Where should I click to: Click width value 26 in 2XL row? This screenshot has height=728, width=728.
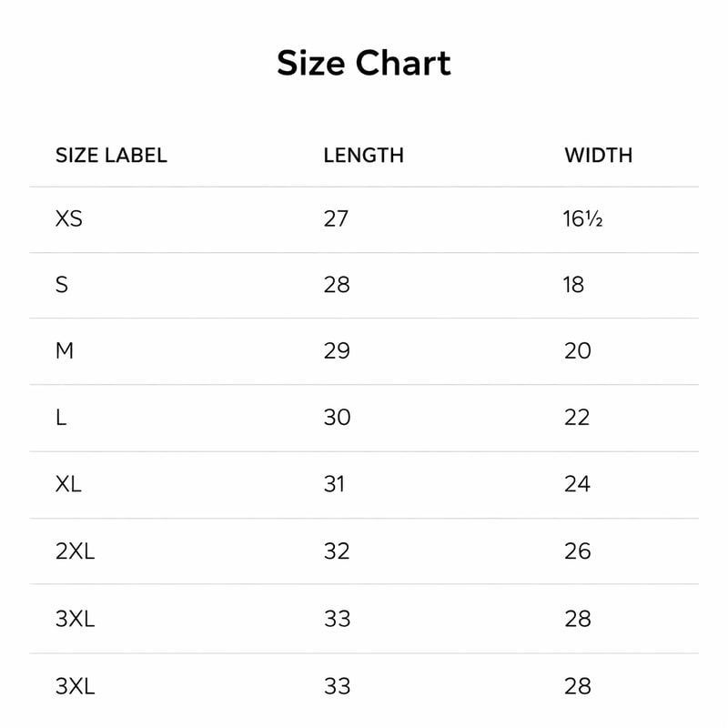(x=577, y=551)
